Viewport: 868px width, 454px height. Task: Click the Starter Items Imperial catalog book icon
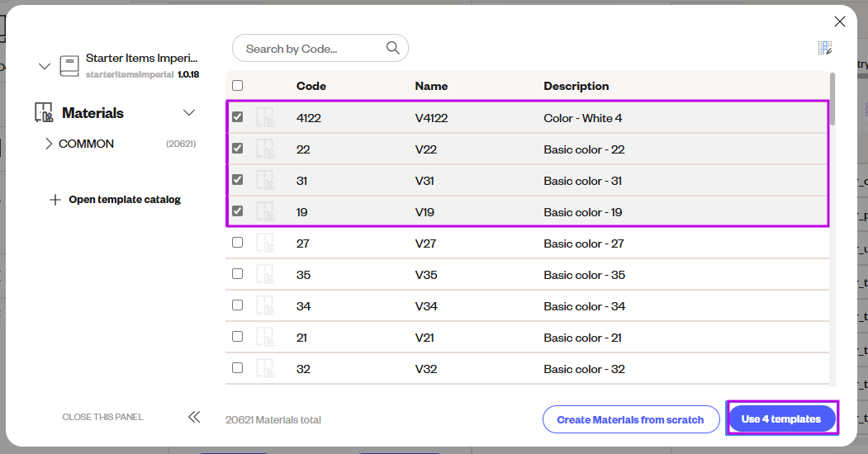(69, 66)
